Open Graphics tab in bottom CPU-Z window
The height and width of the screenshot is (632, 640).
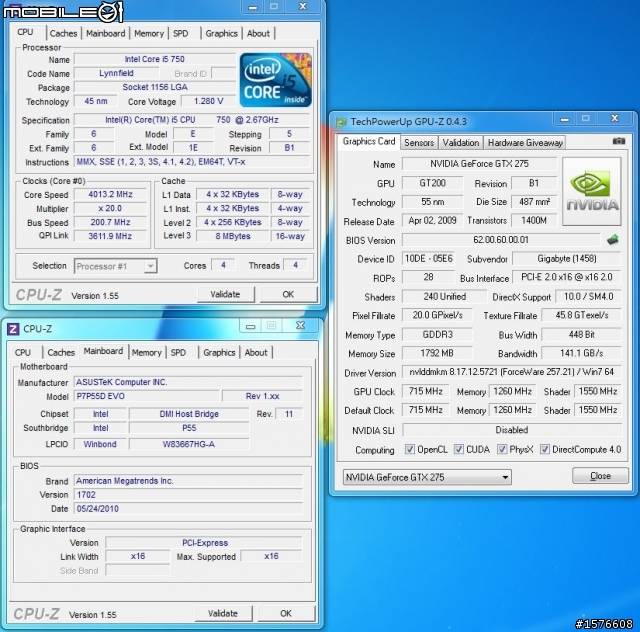[x=219, y=352]
